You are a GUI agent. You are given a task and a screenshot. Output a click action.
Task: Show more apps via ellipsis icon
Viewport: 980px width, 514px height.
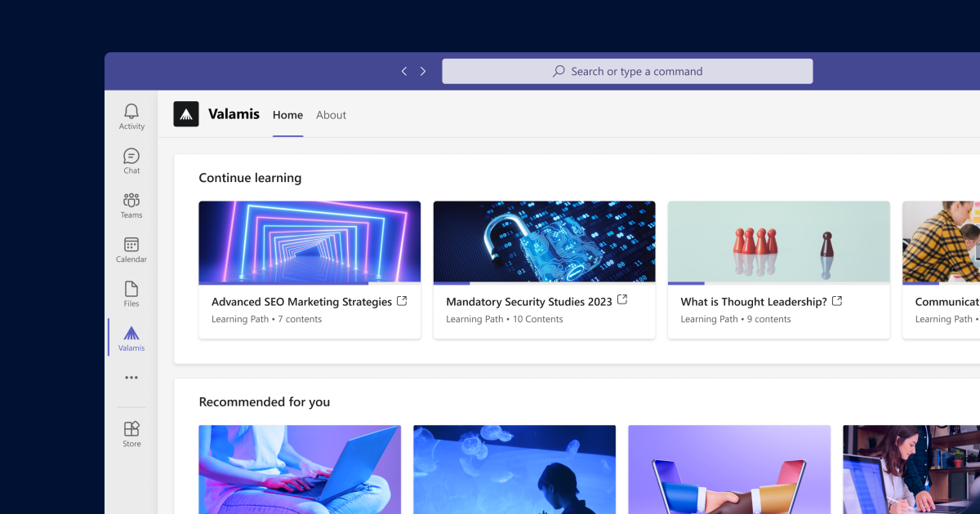click(x=131, y=378)
